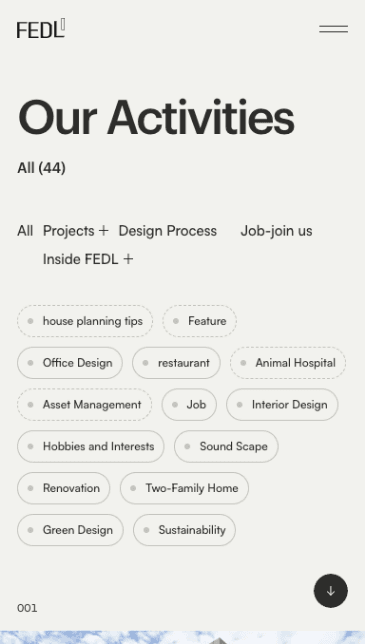Open the Design Process category
366x644 pixels.
(168, 231)
